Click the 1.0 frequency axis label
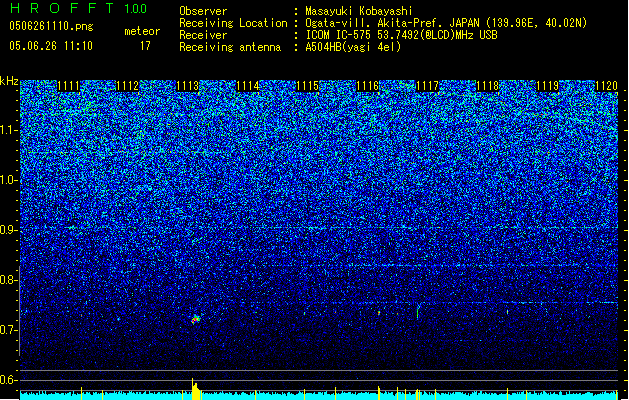 pos(9,180)
